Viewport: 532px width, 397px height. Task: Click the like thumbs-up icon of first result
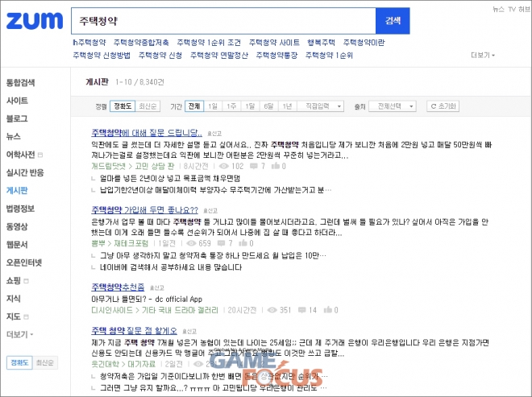276,165
